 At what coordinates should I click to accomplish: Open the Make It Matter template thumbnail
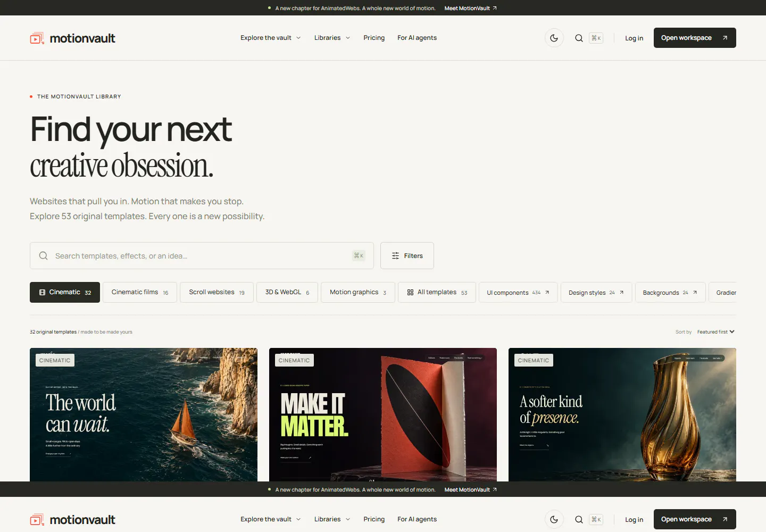tap(383, 415)
